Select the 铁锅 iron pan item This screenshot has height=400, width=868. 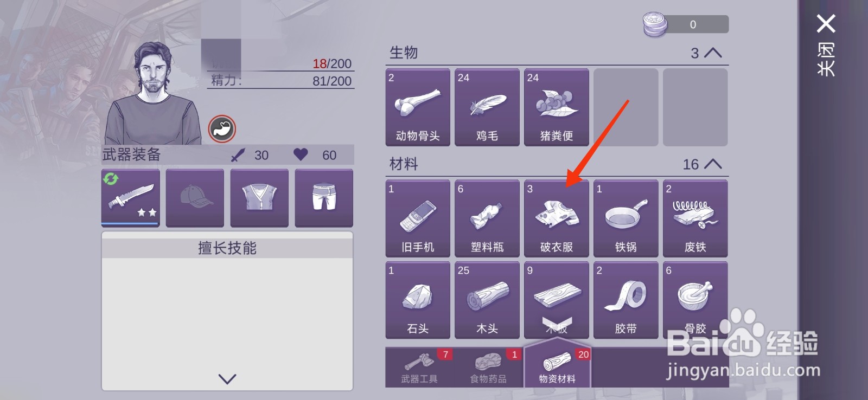pos(626,218)
